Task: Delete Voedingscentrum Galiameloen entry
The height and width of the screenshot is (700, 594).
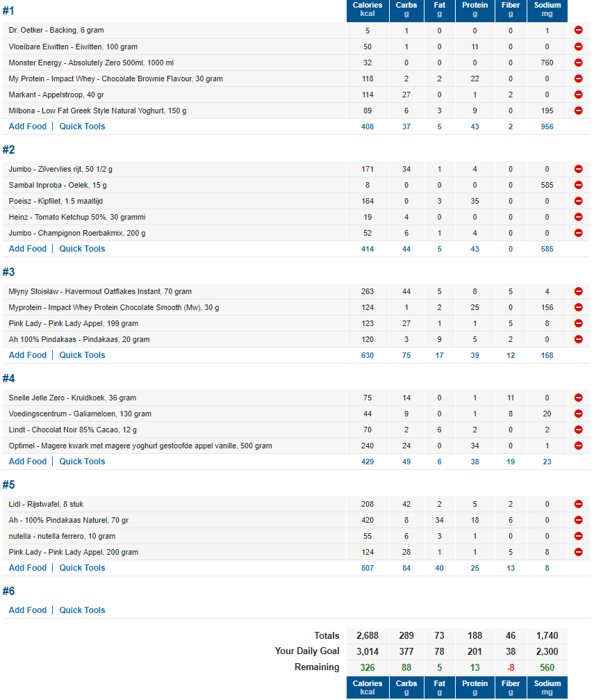Action: (x=578, y=414)
